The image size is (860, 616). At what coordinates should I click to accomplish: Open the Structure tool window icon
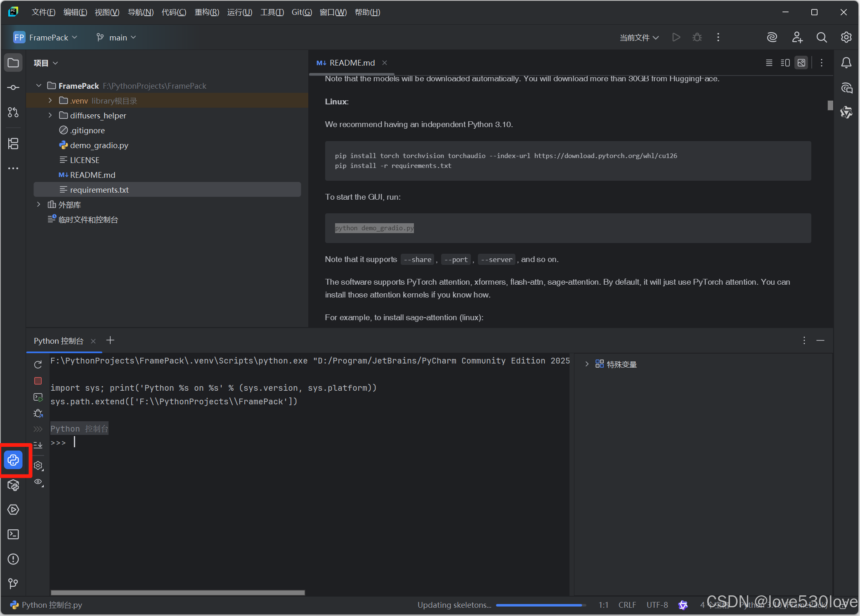tap(13, 144)
